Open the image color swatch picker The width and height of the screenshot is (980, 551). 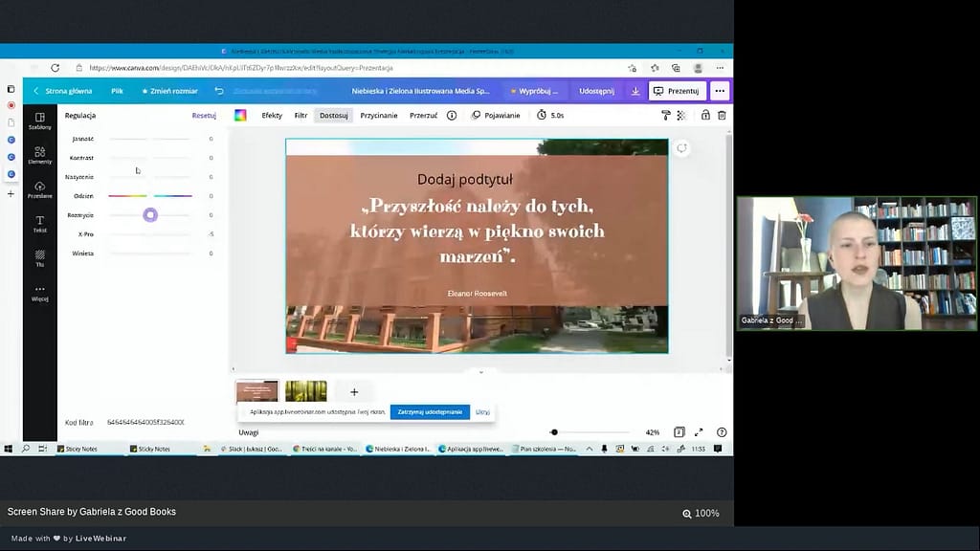click(240, 115)
